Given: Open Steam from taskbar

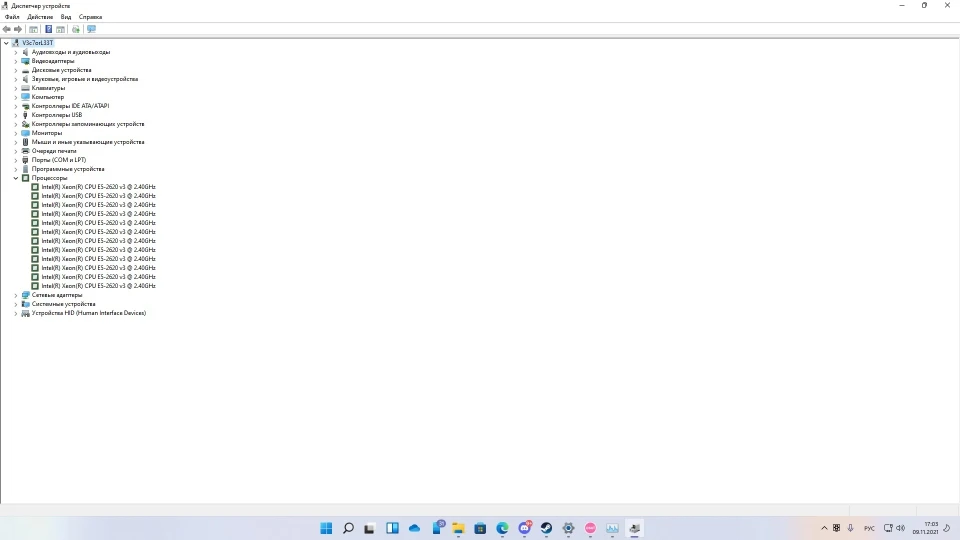Looking at the screenshot, I should coord(547,528).
